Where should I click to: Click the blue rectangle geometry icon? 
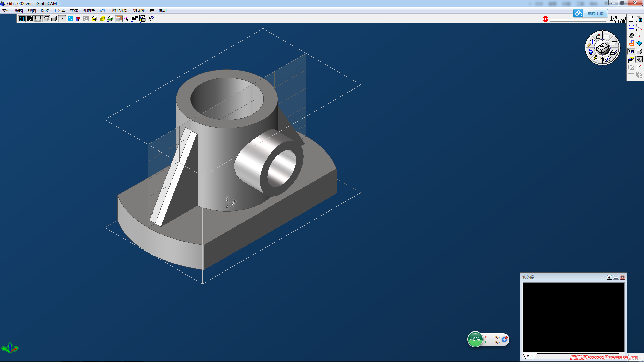[x=631, y=27]
